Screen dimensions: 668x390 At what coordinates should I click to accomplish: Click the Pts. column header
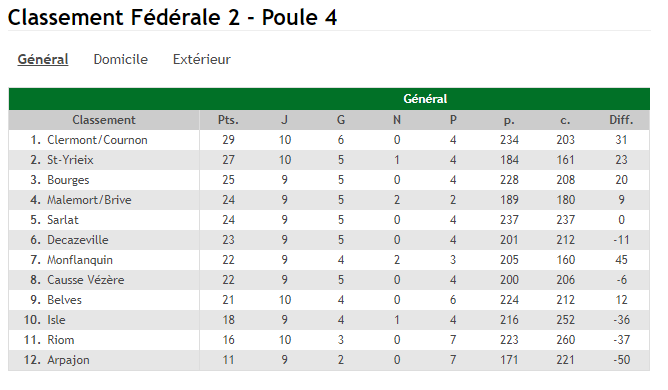click(228, 120)
